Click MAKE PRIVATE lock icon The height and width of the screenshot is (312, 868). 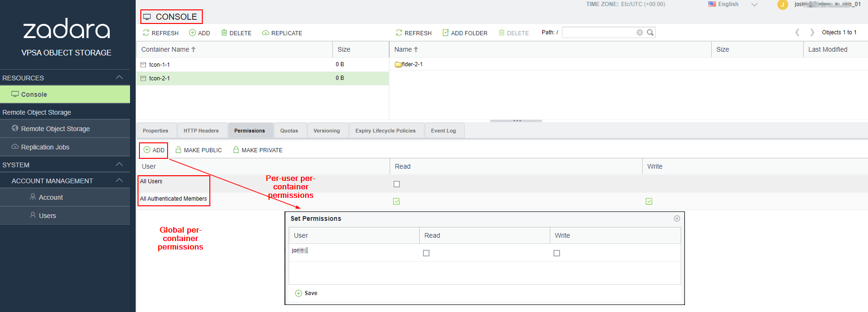coord(236,150)
